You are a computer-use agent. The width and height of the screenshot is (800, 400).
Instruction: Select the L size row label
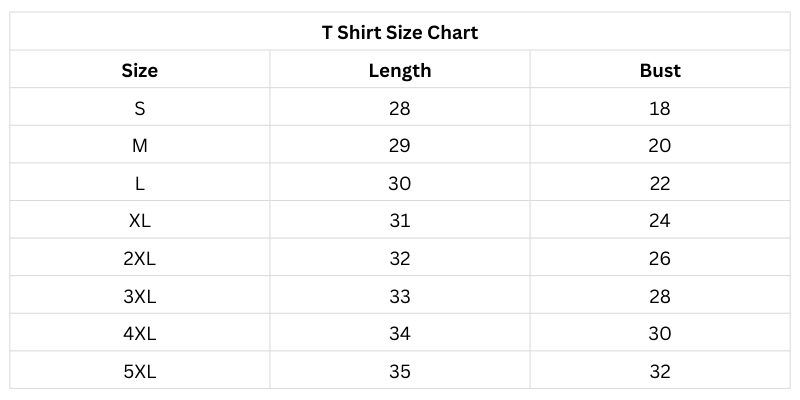140,184
